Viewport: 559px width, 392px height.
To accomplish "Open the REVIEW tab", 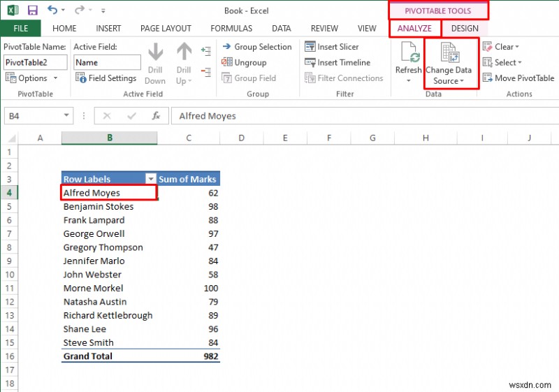I will click(324, 29).
